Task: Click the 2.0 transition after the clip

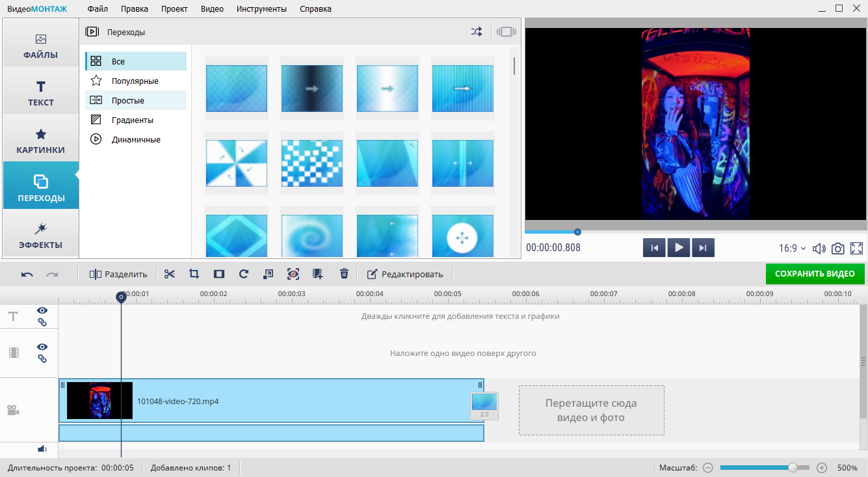Action: (x=484, y=405)
